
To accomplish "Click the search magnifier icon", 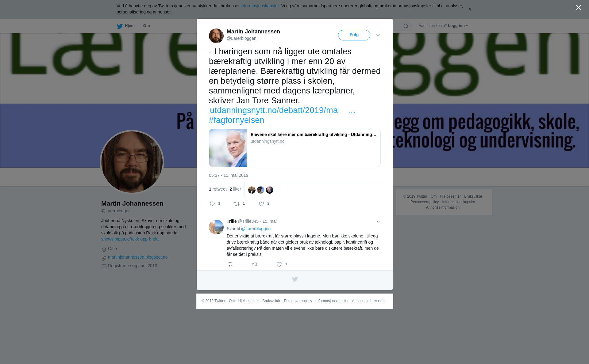I will (x=406, y=26).
